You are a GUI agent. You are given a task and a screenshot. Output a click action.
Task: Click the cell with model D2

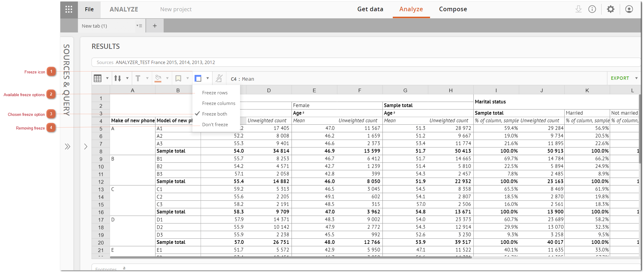(178, 227)
